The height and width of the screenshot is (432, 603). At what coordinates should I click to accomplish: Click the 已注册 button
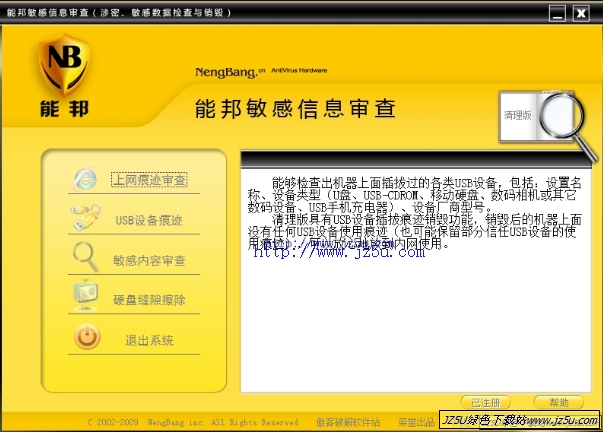[x=485, y=402]
